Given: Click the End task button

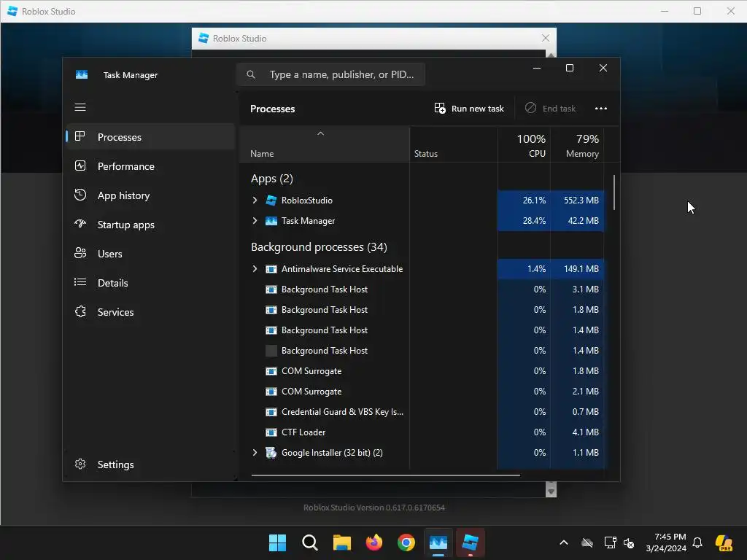Looking at the screenshot, I should pos(550,109).
